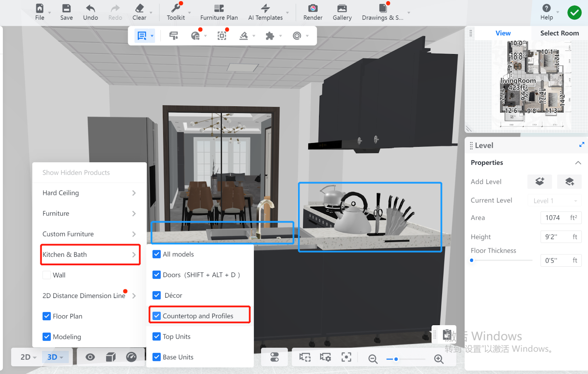Expand the Furniture submenu
The image size is (588, 374).
(89, 213)
